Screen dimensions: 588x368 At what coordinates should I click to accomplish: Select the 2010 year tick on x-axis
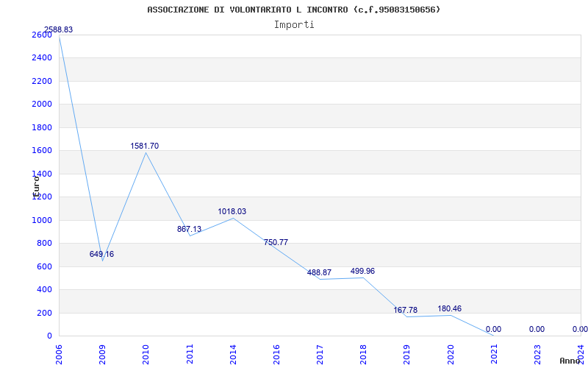coord(146,353)
